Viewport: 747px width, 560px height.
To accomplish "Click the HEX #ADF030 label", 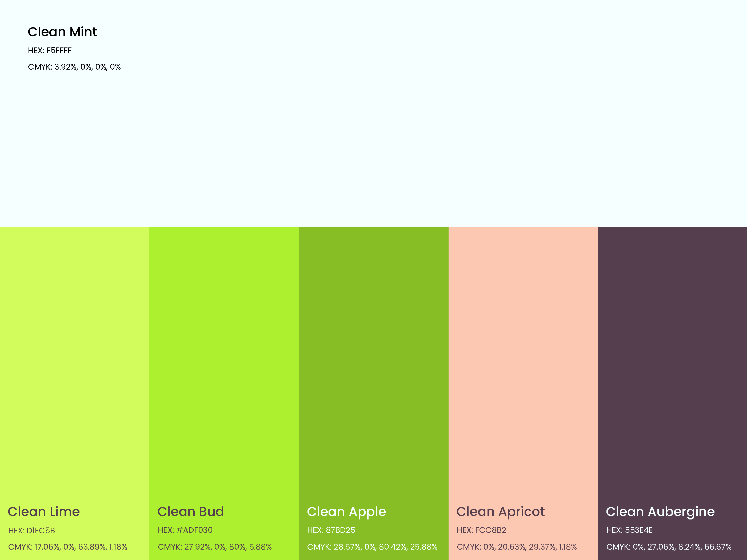I will (x=185, y=530).
